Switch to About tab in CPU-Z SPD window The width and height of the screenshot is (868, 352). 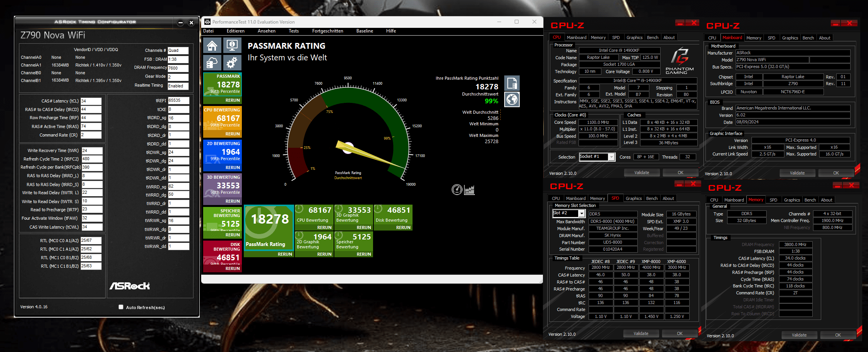(x=668, y=198)
